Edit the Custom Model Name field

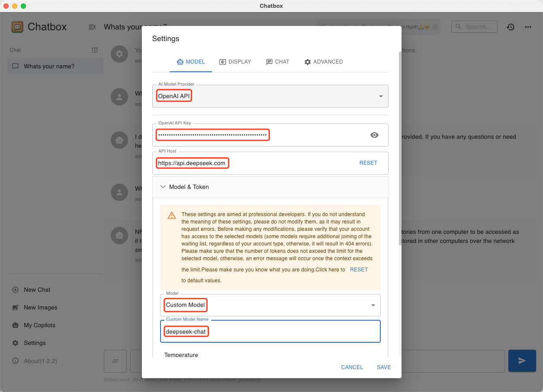(270, 331)
